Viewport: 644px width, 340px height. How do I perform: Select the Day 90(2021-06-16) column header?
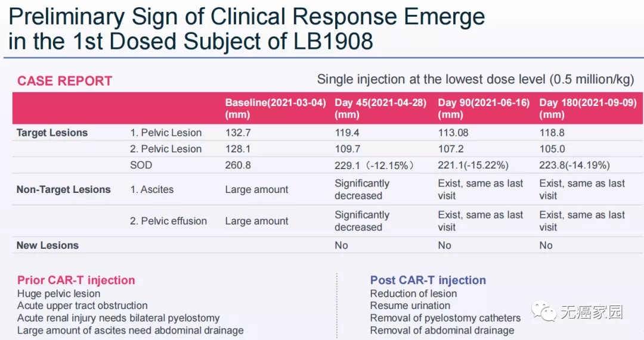484,108
